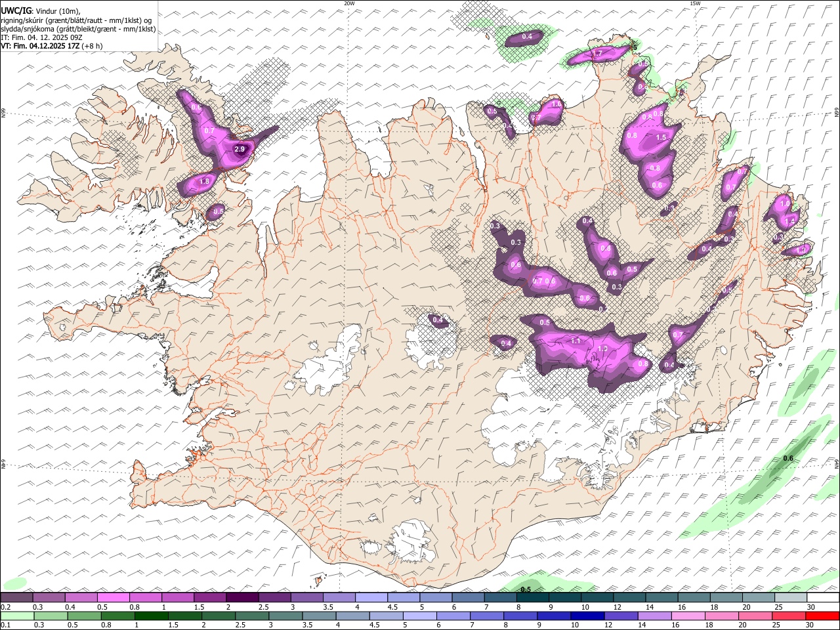Pick upper legend swatch between 0.2 and 0.3

tap(16, 598)
